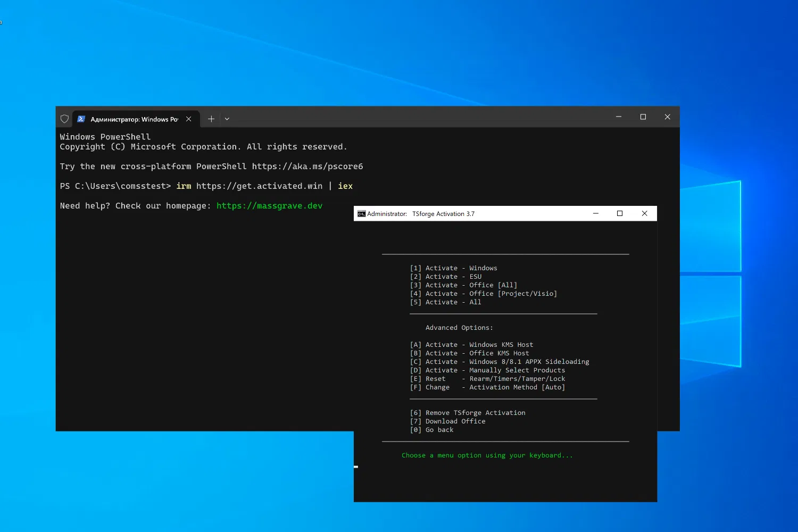Close the Администратор: Windows PowerShell tab
This screenshot has height=532, width=798.
(x=188, y=119)
